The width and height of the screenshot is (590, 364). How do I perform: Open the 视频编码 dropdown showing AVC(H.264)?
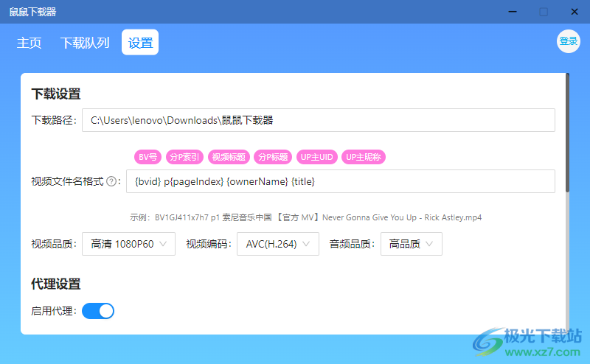click(x=278, y=244)
